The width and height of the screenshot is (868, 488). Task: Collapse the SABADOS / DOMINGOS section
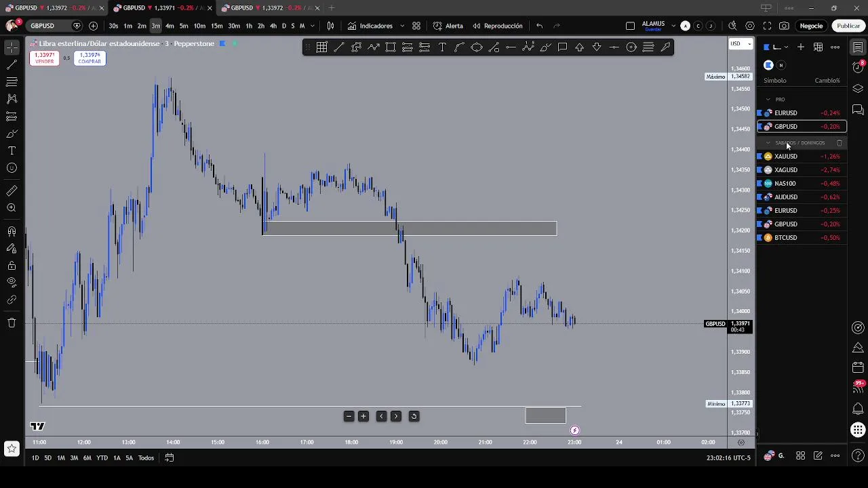[x=768, y=143]
